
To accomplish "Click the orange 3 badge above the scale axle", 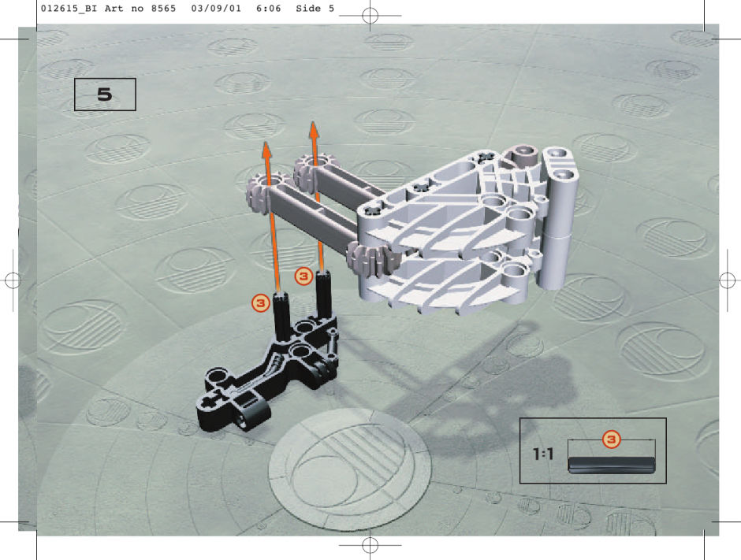I will pyautogui.click(x=612, y=439).
